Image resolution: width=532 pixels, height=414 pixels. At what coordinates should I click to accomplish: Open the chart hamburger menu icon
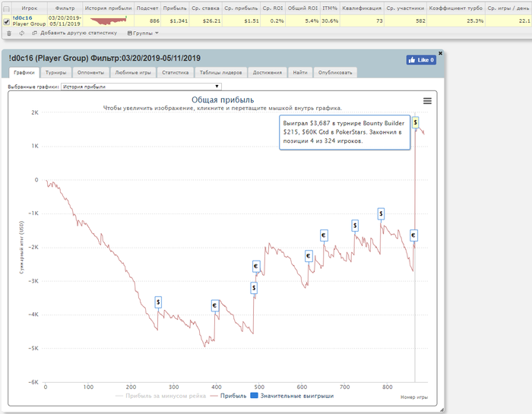tap(427, 101)
